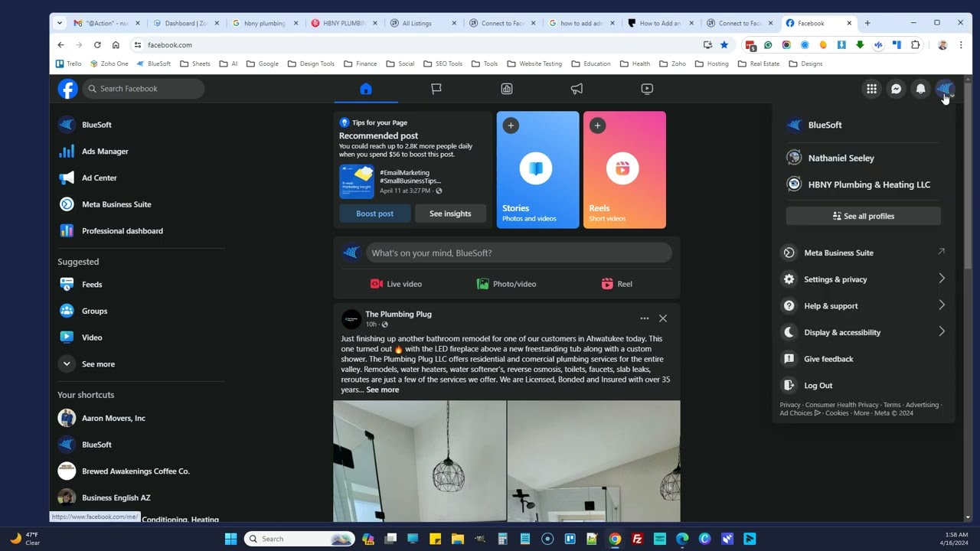
Task: Open Chrome tab search dropdown arrow
Action: 60,23
